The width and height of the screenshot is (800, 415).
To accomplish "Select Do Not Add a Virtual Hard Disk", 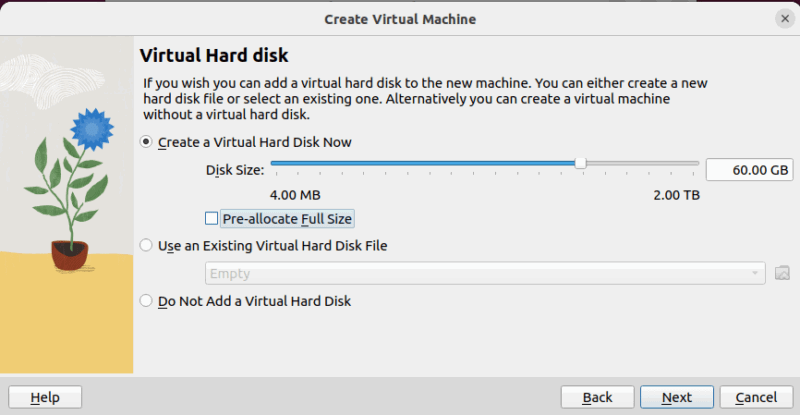I will click(x=147, y=300).
